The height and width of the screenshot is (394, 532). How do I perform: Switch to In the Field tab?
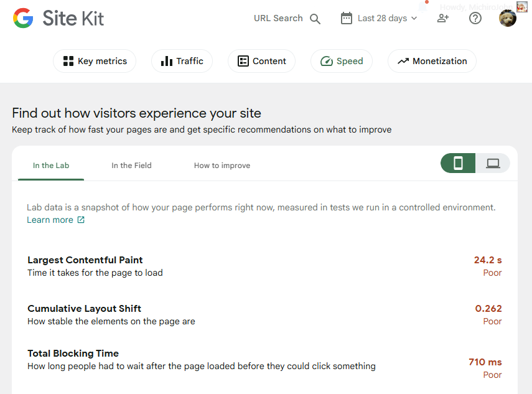coord(131,166)
